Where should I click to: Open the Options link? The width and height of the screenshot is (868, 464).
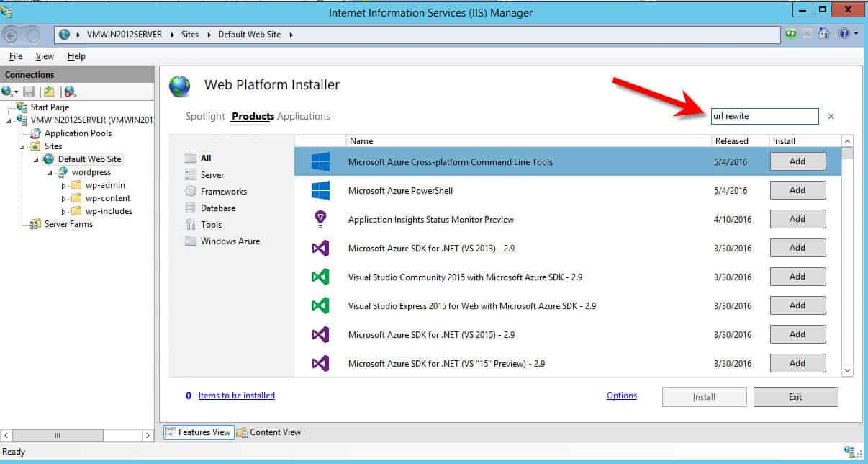point(622,396)
